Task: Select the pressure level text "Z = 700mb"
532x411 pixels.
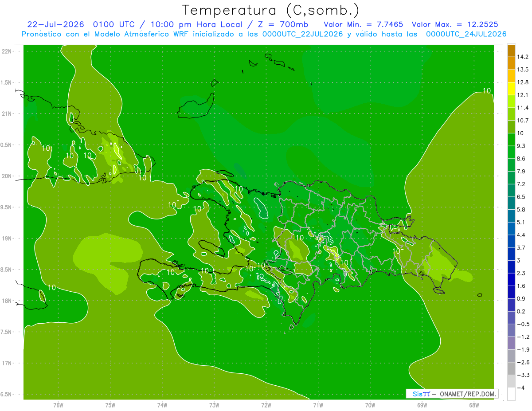Action: pos(282,24)
